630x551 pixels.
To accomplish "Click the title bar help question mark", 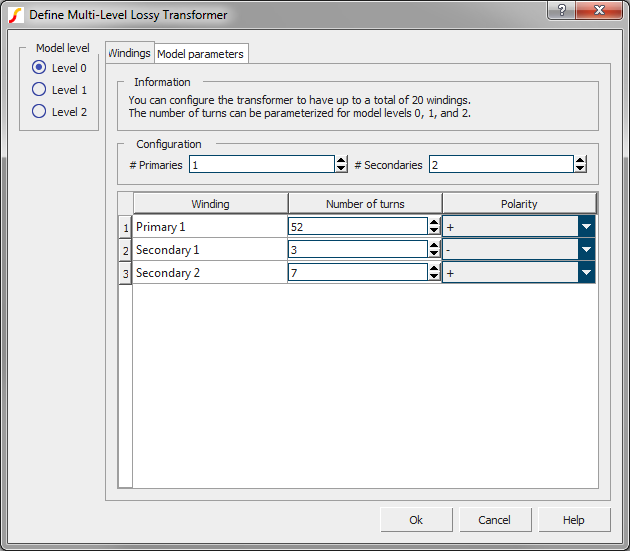I will click(561, 11).
